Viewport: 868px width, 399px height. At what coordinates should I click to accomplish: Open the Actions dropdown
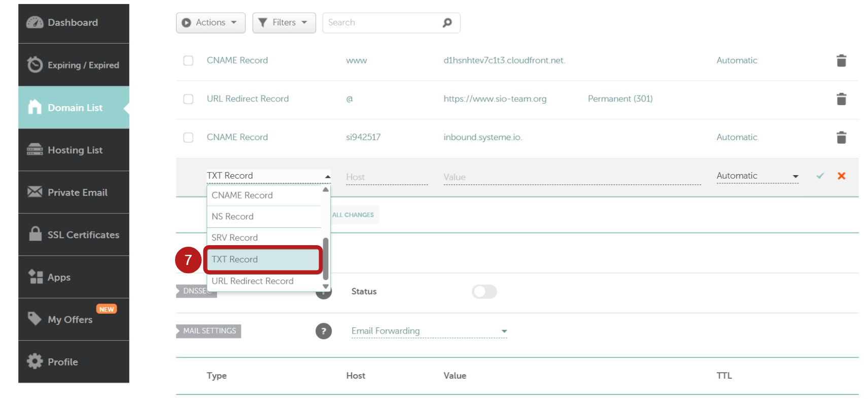[211, 23]
